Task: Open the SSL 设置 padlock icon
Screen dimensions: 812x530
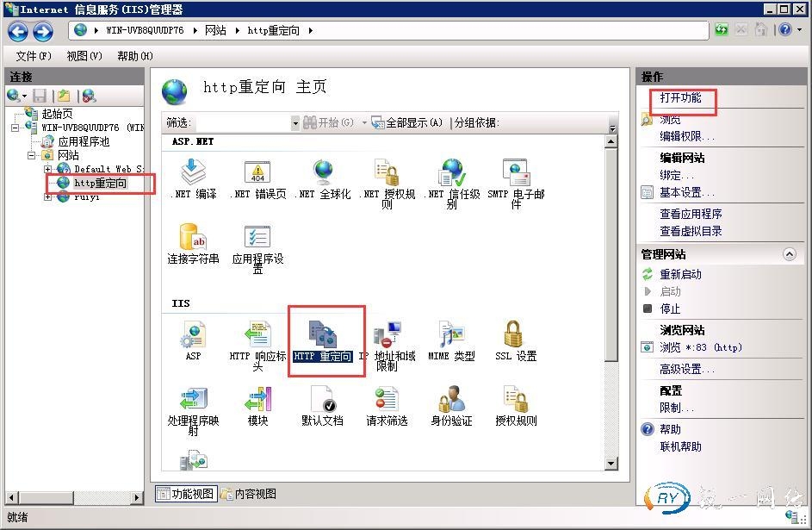Action: pos(515,335)
